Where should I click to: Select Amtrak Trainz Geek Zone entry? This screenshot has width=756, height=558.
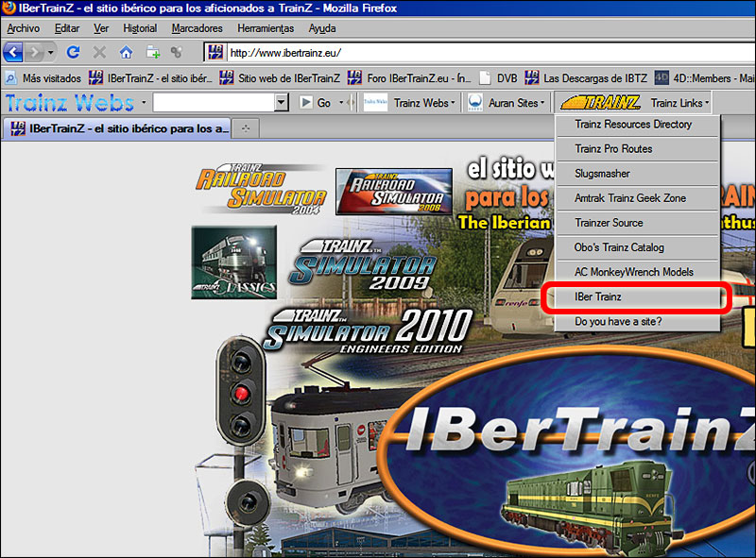pyautogui.click(x=637, y=198)
